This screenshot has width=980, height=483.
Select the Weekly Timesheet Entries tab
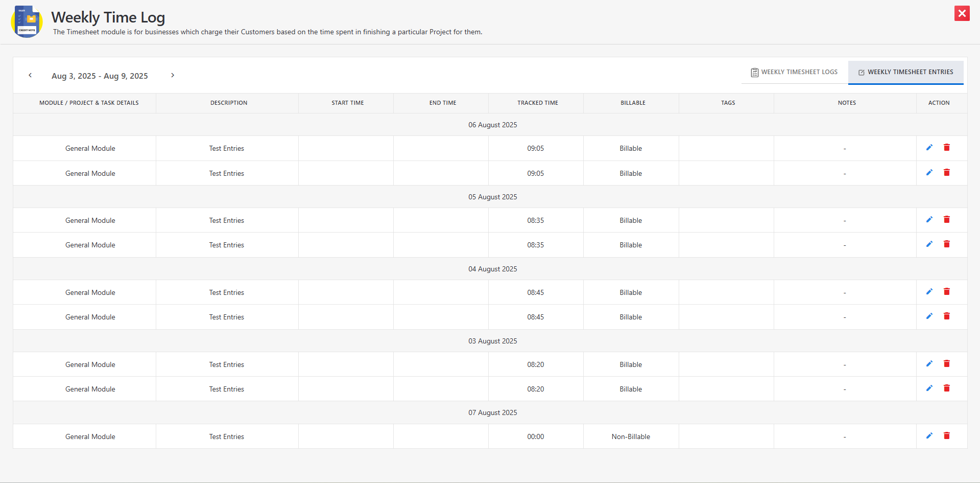[905, 72]
